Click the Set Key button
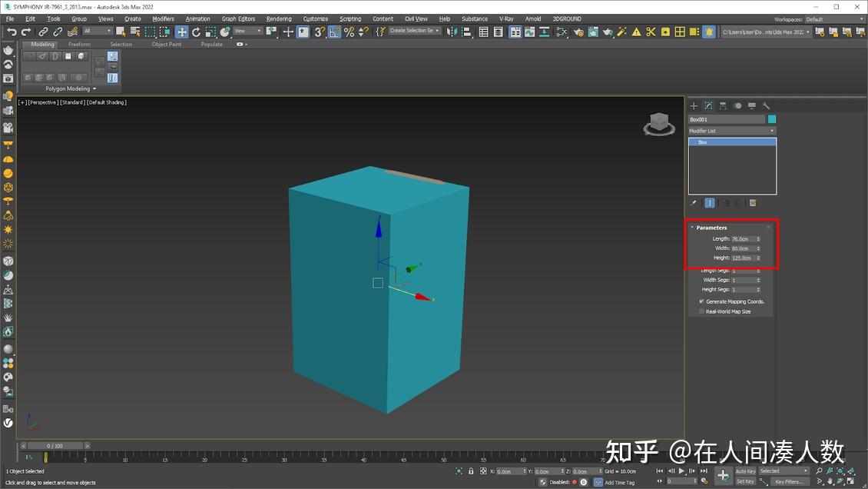868x489 pixels. click(745, 482)
